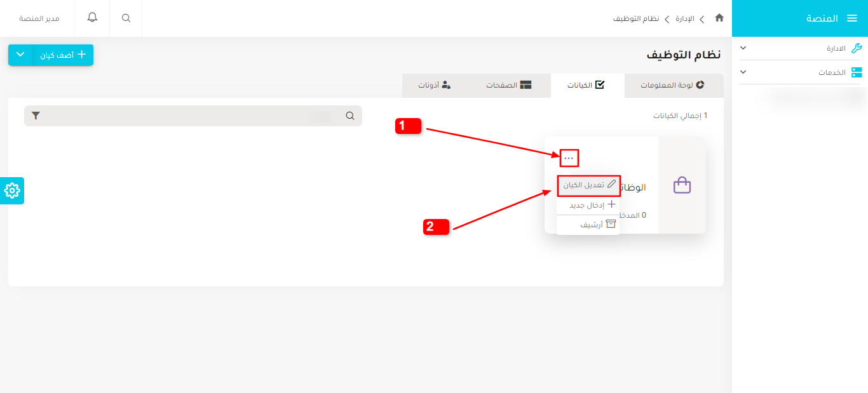
Task: Click the filter funnel icon
Action: (36, 116)
